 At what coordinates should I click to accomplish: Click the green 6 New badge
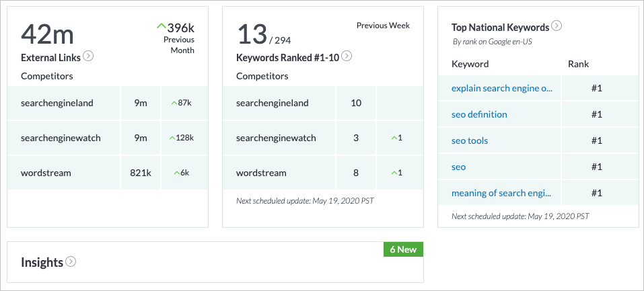coord(403,249)
